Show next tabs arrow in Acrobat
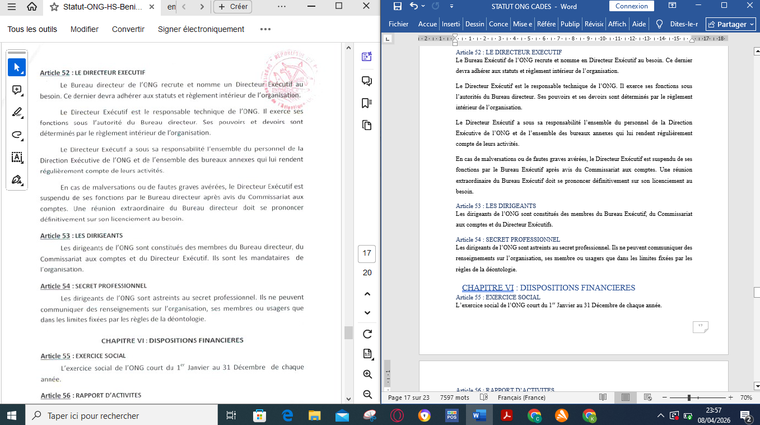This screenshot has width=760, height=425. [x=202, y=7]
